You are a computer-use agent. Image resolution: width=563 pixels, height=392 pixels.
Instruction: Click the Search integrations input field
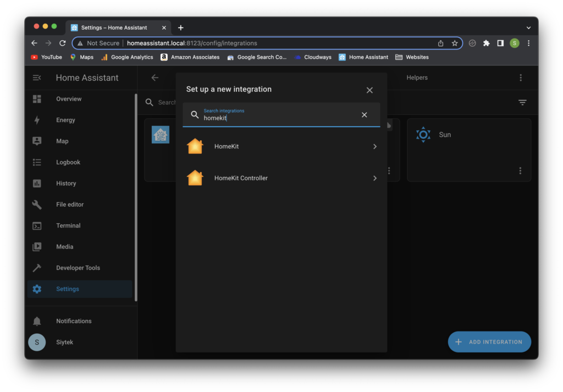pos(281,115)
